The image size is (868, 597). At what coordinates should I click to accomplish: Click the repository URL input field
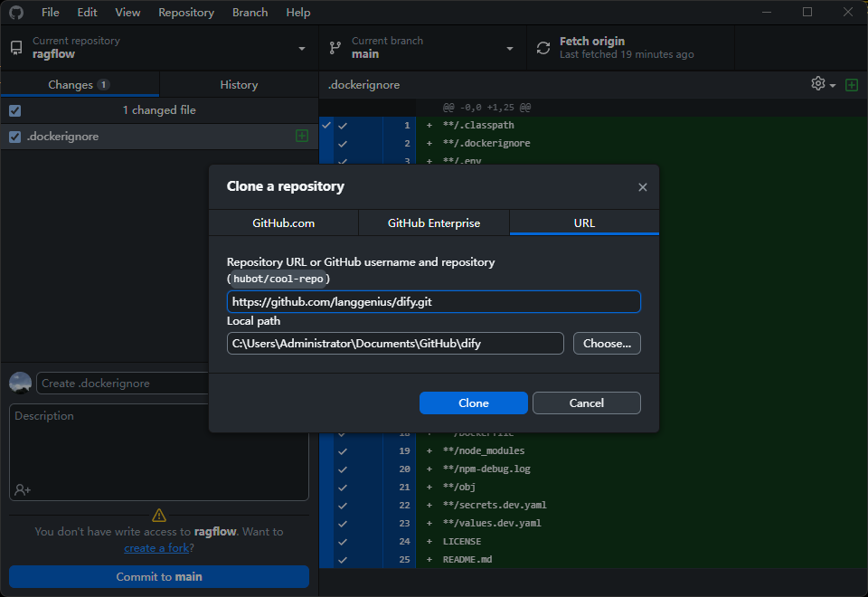[433, 302]
